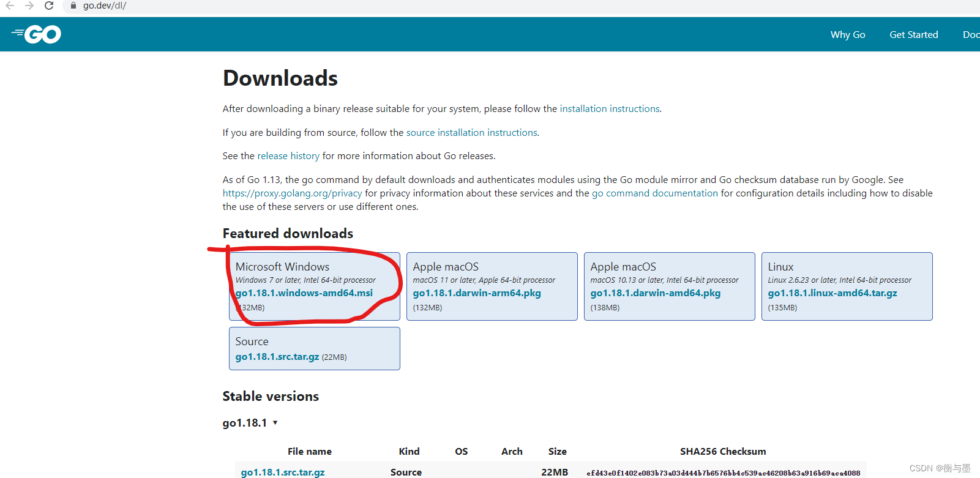Open the Get Started menu item
This screenshot has height=478, width=980.
coord(914,35)
